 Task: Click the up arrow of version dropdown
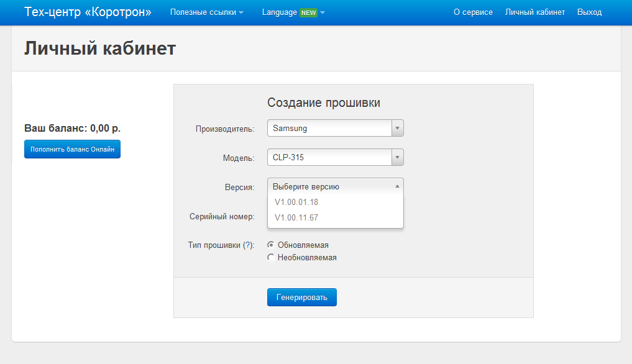coord(398,186)
